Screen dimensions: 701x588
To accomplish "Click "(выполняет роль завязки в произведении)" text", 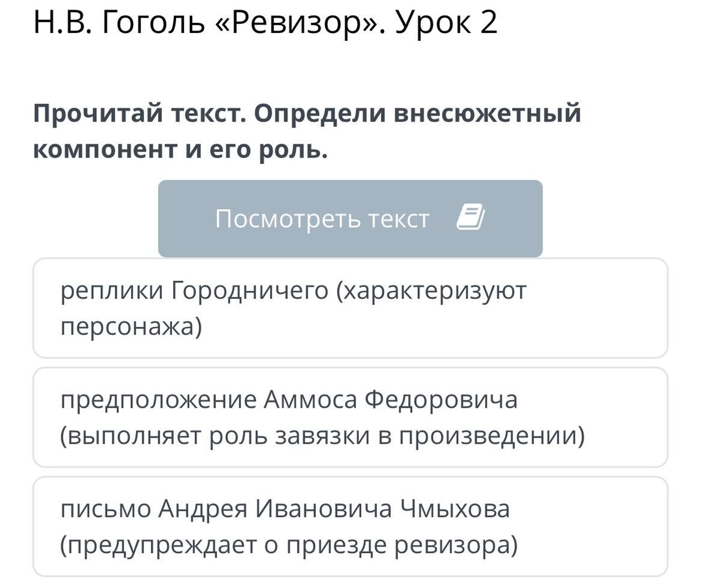I will point(322,436).
